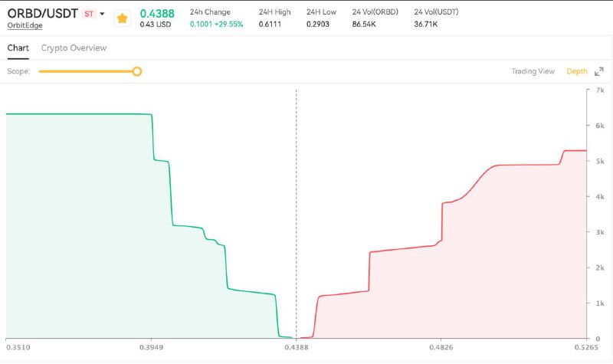
Task: Click the 24 Vol(USDT) value 36.71K
Action: point(427,25)
